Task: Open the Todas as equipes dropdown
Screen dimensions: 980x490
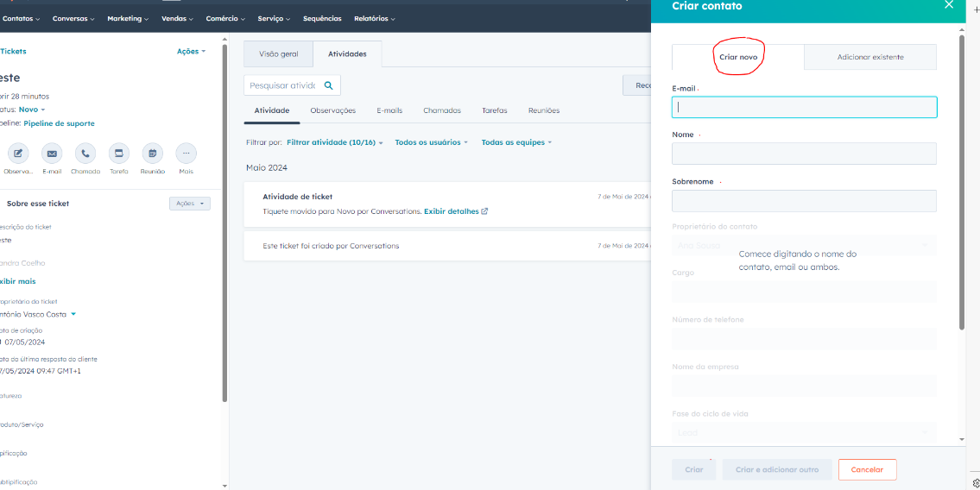Action: point(515,142)
